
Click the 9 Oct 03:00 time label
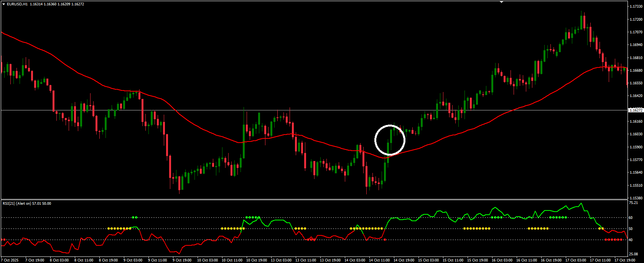(133, 260)
